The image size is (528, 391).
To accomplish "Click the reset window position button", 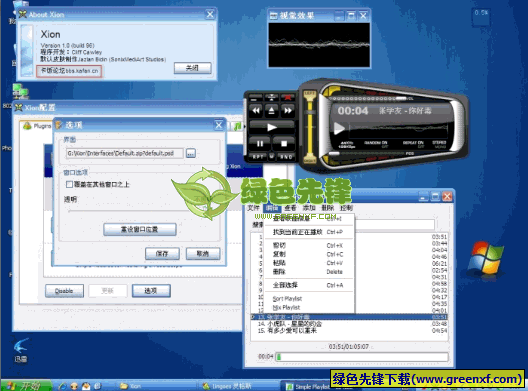I will pyautogui.click(x=139, y=229).
